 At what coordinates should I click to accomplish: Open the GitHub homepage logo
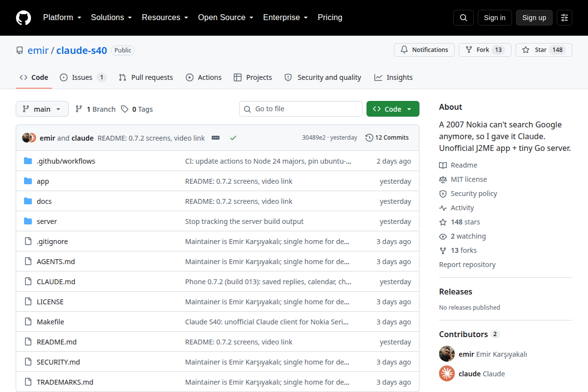point(24,18)
